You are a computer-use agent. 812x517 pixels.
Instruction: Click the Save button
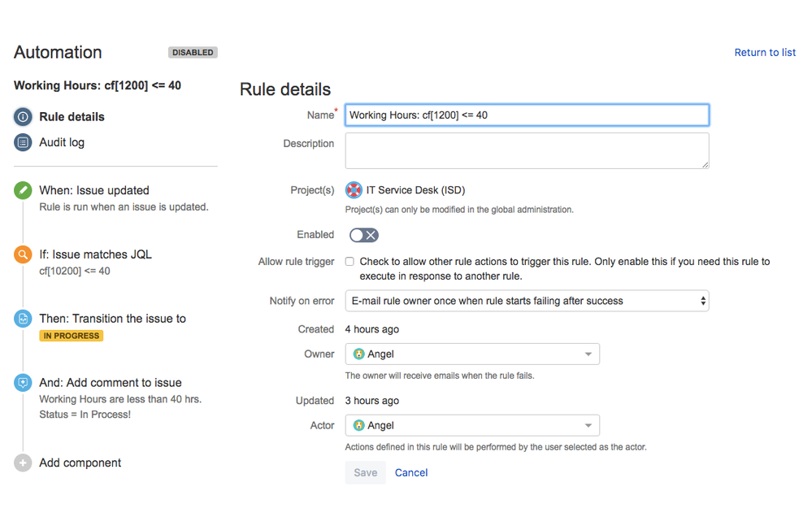coord(366,472)
